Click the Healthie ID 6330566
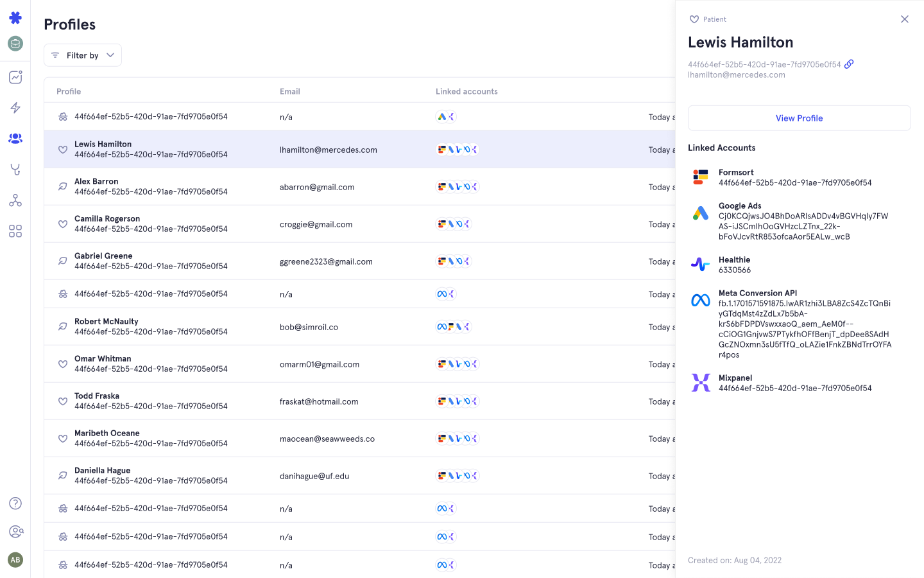The image size is (924, 578). (x=735, y=270)
